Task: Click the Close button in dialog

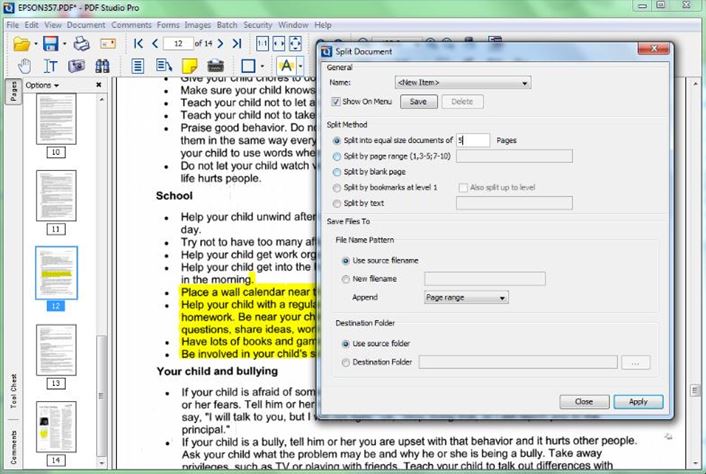Action: pos(584,402)
